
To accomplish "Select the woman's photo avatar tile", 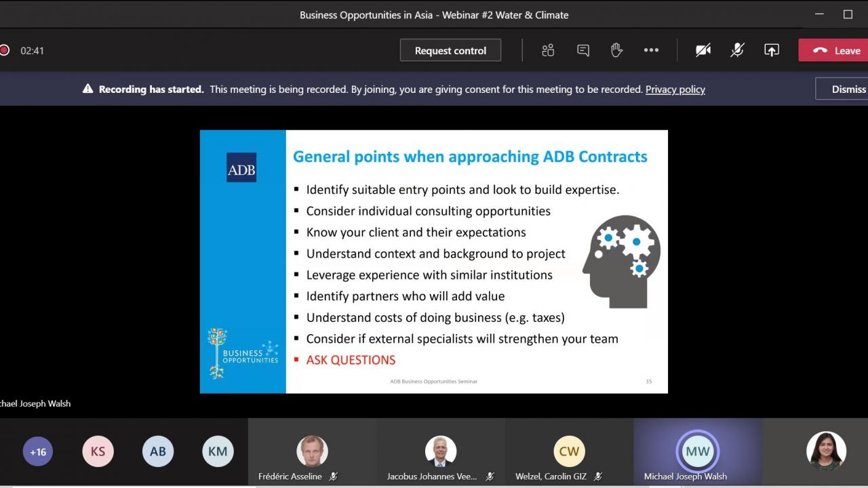I will tap(826, 451).
